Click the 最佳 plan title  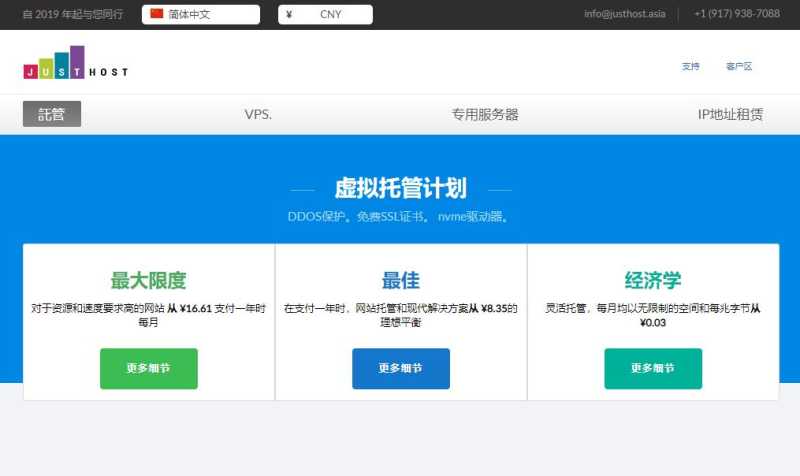pyautogui.click(x=400, y=280)
